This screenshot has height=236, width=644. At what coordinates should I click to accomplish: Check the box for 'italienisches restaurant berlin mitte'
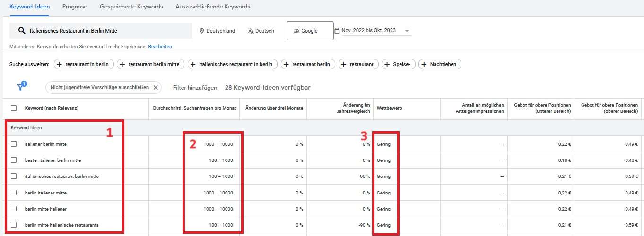click(14, 176)
